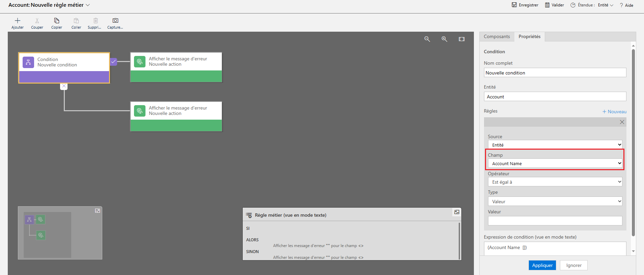Open the Type Valeur dropdown
This screenshot has height=275, width=644.
click(555, 201)
